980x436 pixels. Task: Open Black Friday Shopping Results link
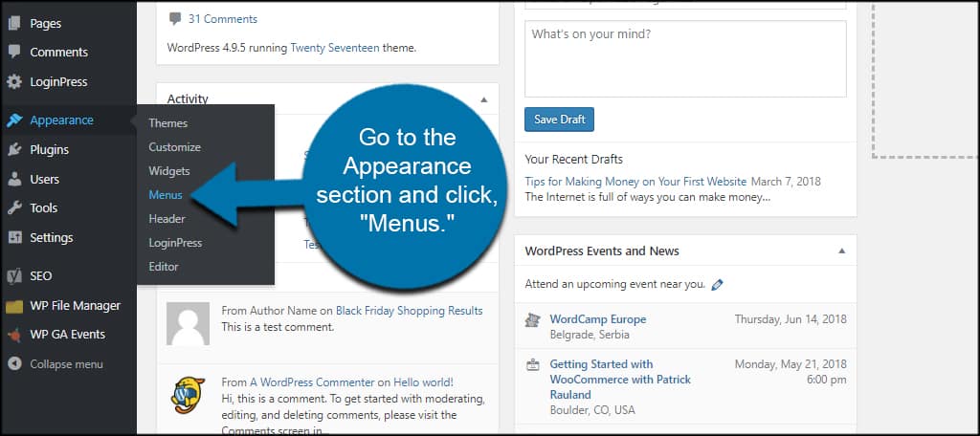[410, 311]
